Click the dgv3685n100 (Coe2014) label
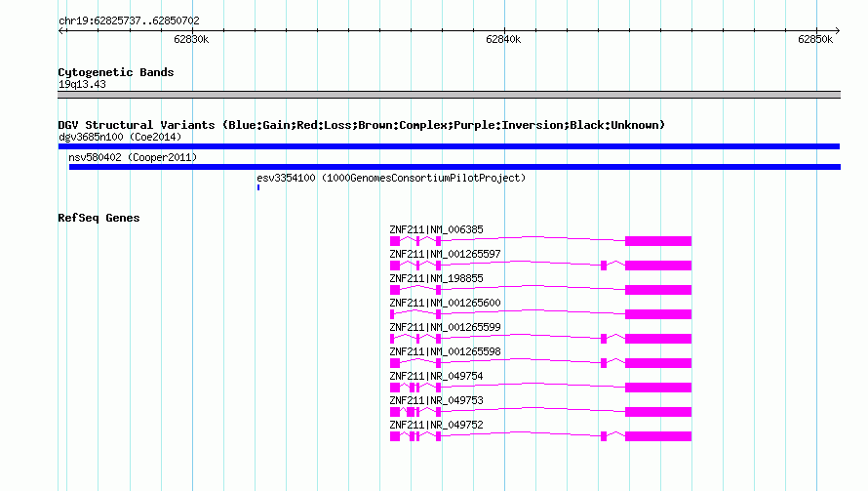The width and height of the screenshot is (868, 491). [120, 137]
